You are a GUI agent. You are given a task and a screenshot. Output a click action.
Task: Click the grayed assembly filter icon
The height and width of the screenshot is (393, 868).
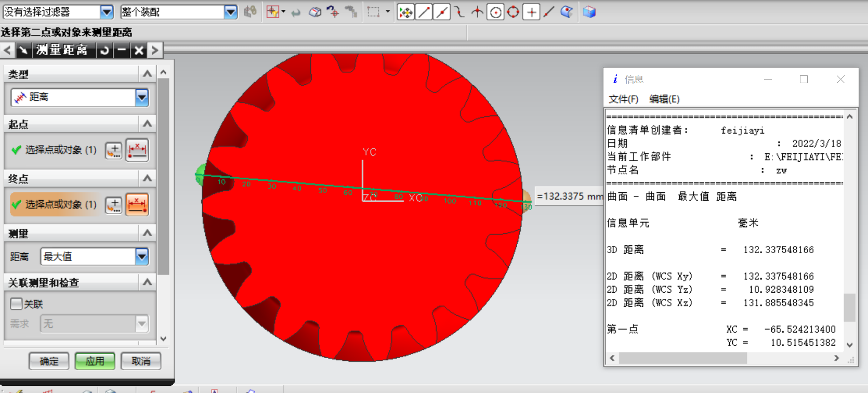coord(251,11)
